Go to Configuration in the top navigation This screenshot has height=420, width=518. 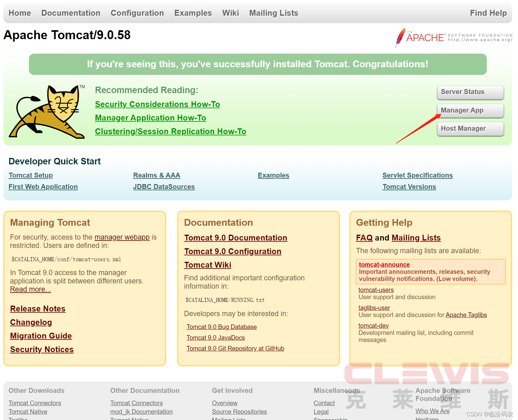point(137,13)
